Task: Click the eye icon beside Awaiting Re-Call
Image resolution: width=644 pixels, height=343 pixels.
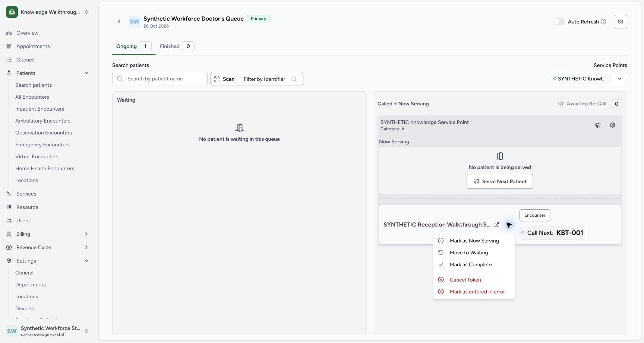Action: click(561, 104)
